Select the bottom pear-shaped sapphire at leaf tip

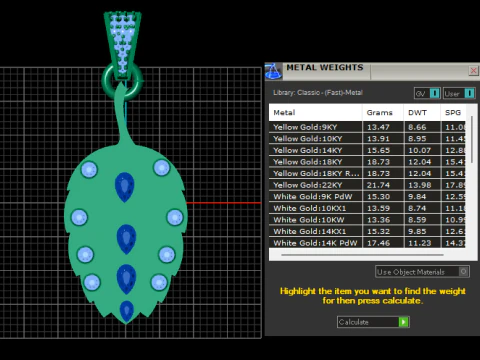127,311
